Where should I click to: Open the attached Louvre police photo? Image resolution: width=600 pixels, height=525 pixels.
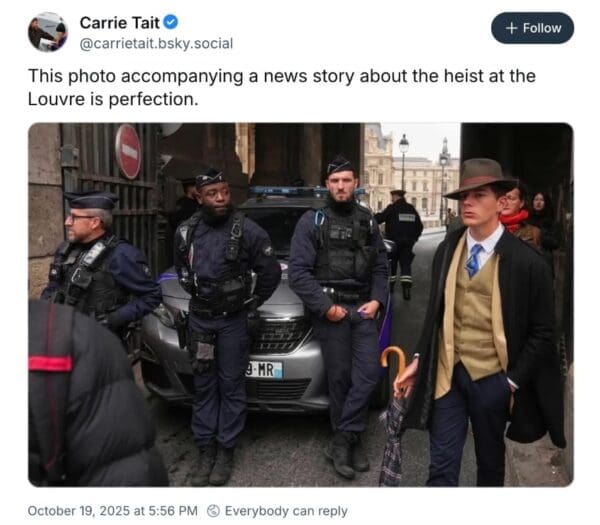coord(301,305)
